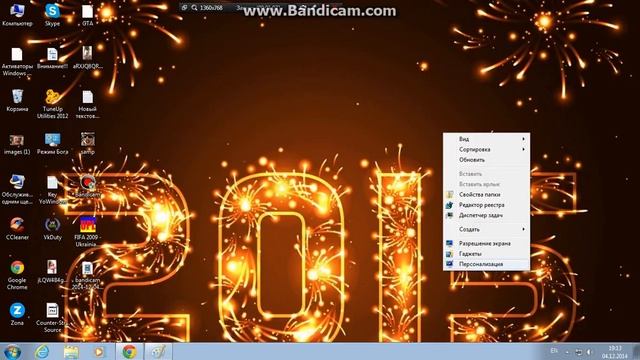This screenshot has height=360, width=640.
Task: Select the GTA desktop file icon
Action: 87,15
